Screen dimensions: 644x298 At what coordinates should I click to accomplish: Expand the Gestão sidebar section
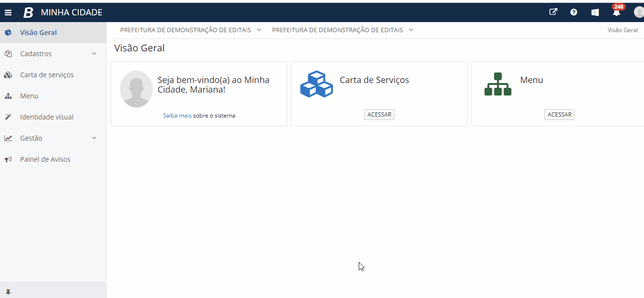click(32, 138)
